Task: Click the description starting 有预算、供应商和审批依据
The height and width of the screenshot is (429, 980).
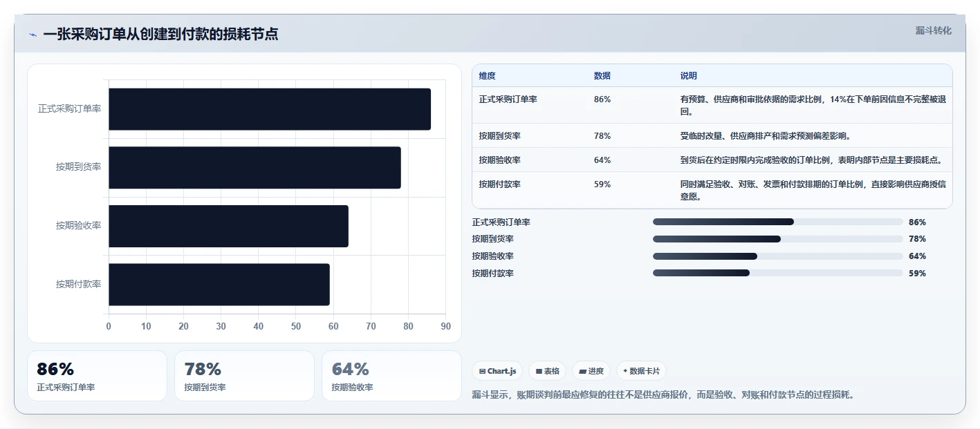Action: point(813,106)
